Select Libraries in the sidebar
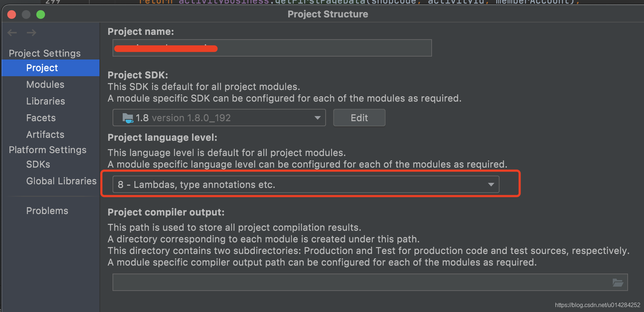Image resolution: width=644 pixels, height=312 pixels. pyautogui.click(x=45, y=101)
